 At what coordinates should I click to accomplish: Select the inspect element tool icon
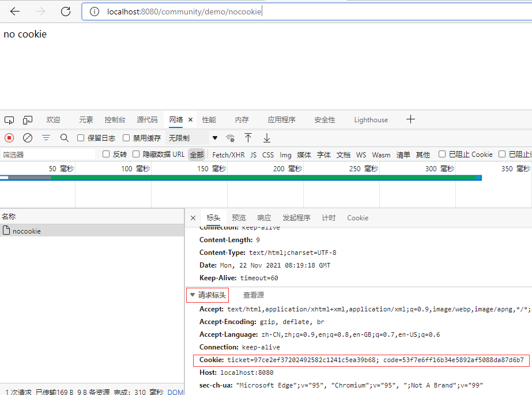pos(9,119)
